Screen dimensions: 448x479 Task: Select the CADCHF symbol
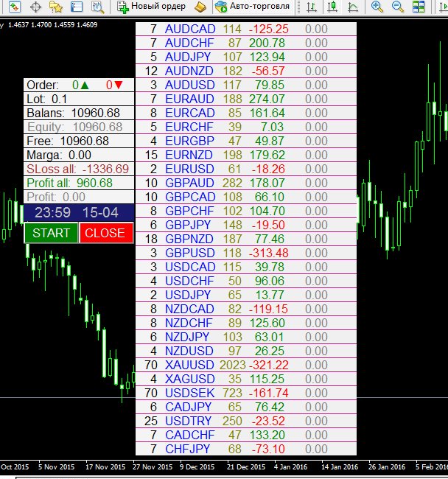click(190, 436)
